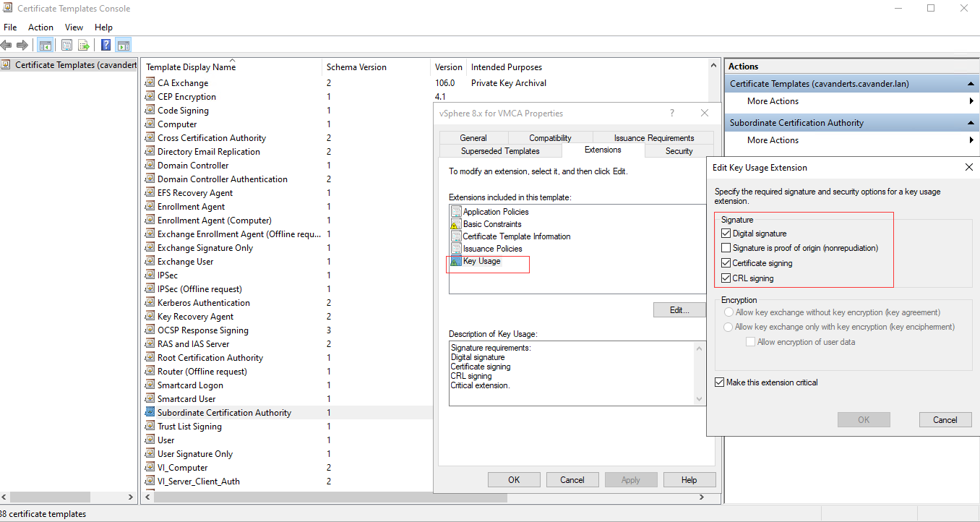Click the blue Help question mark toolbar icon
This screenshot has height=522, width=980.
[x=106, y=45]
